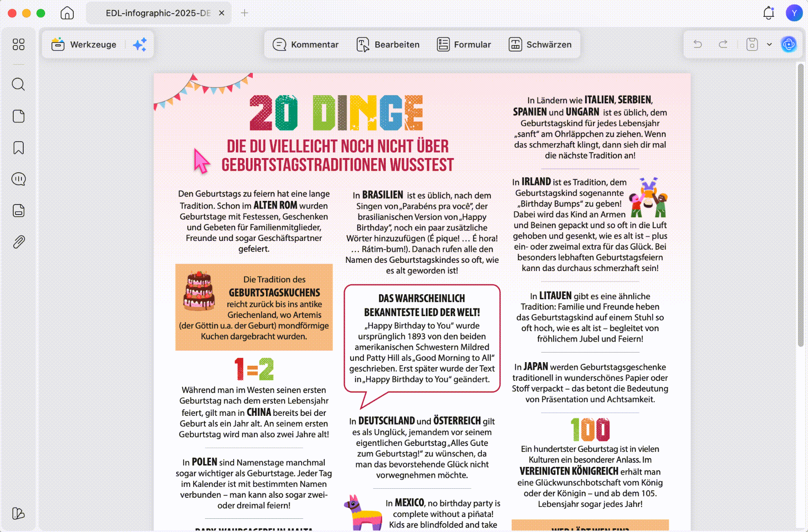The height and width of the screenshot is (532, 808).
Task: Click the 'ALTEN ROM' text
Action: [275, 205]
